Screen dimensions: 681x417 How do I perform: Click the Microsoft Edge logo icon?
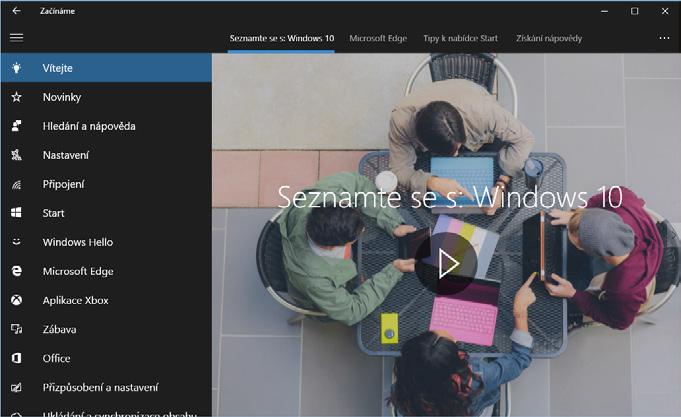(x=17, y=271)
